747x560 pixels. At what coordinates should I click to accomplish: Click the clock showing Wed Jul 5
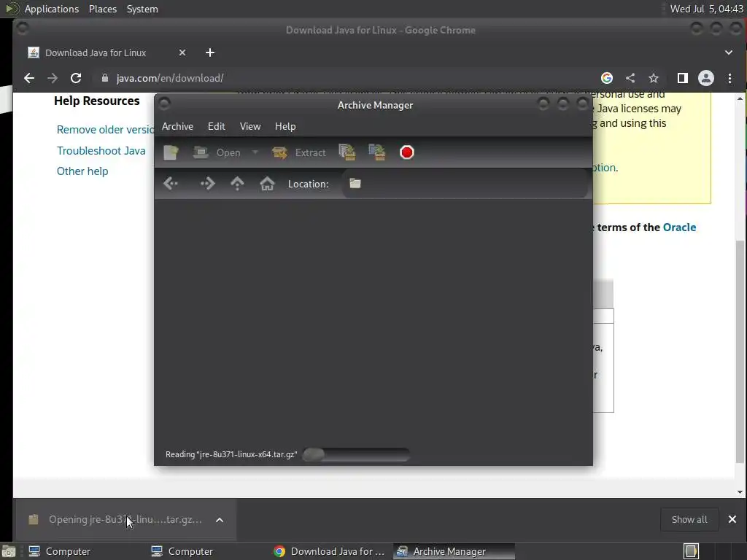[x=706, y=9]
